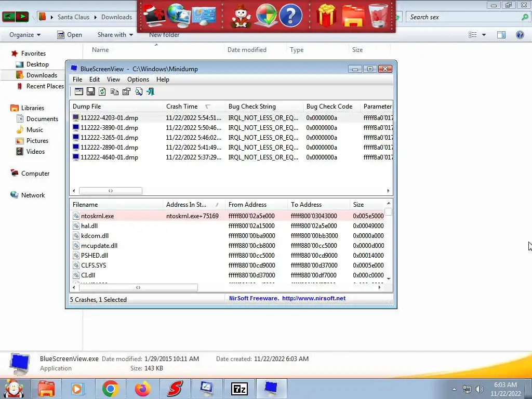This screenshot has height=399, width=532.
Task: Click the Santa Start button
Action: [x=14, y=389]
